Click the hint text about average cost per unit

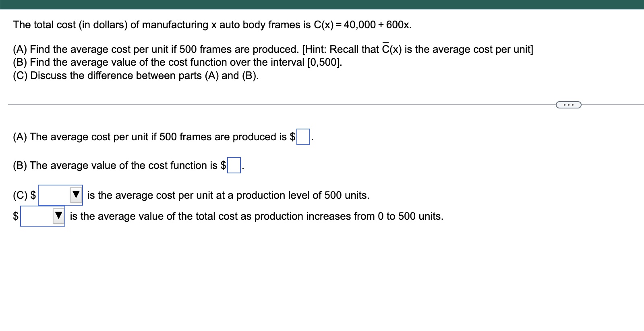[x=417, y=49]
